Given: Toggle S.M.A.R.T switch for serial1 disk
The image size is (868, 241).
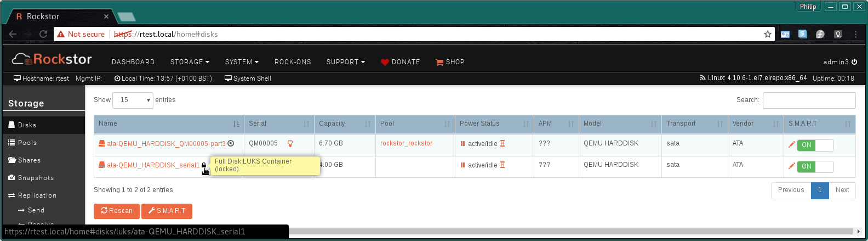Looking at the screenshot, I should coord(815,166).
